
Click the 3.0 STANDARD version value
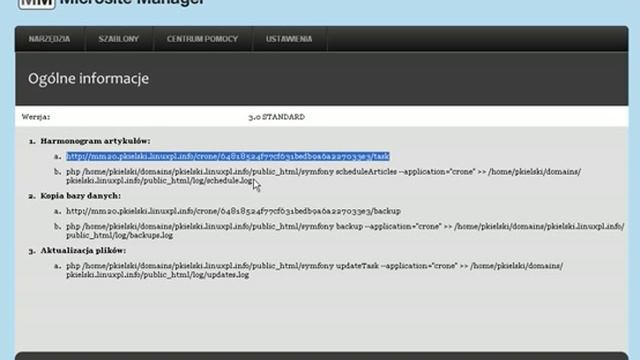(x=276, y=117)
